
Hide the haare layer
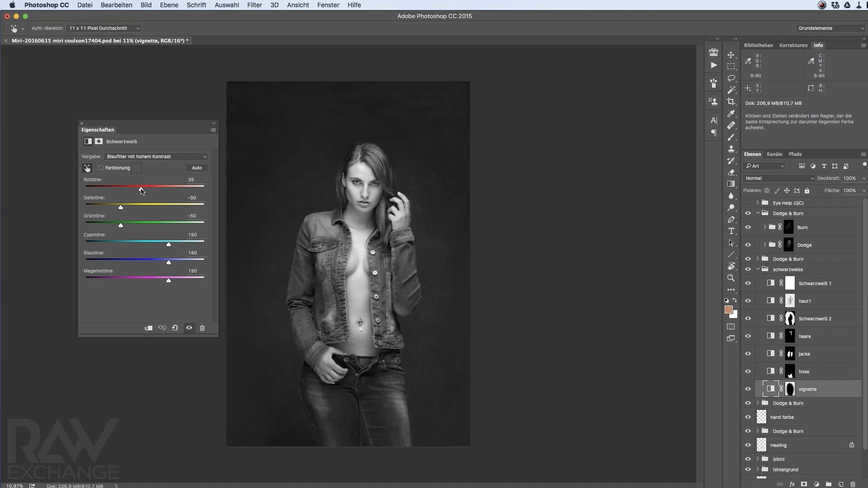[748, 336]
